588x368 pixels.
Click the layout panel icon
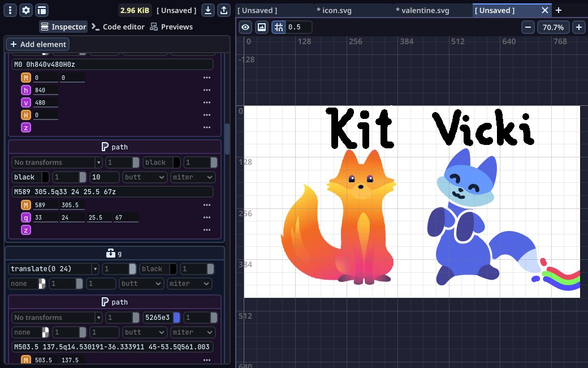point(42,10)
